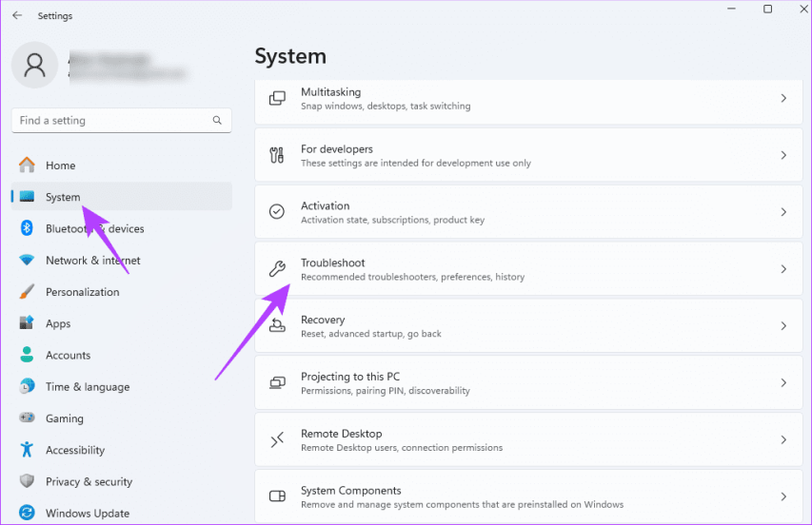Viewport: 812px width, 525px height.
Task: Click the Gaming controller icon
Action: pos(28,418)
